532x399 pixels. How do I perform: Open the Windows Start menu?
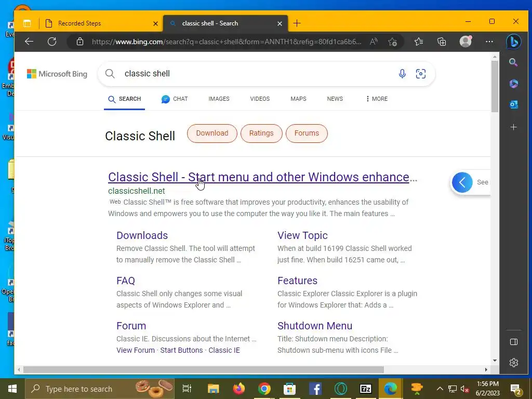[12, 389]
